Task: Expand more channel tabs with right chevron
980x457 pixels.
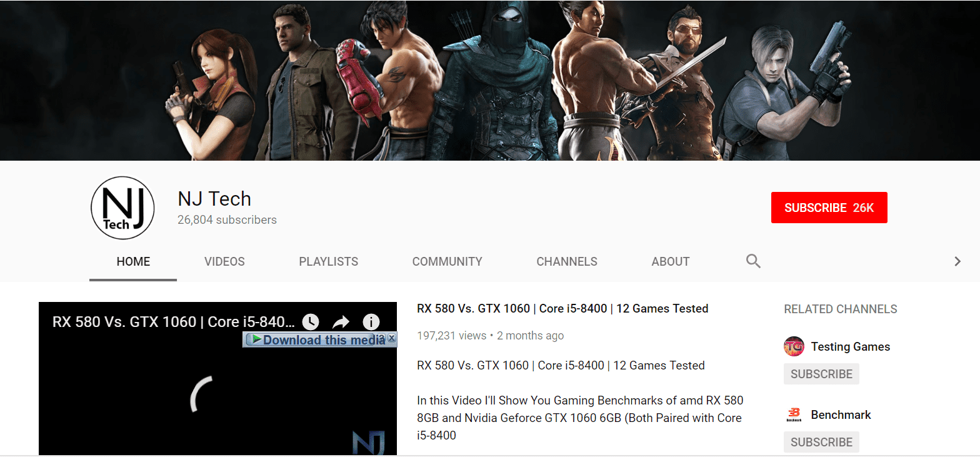Action: (957, 261)
